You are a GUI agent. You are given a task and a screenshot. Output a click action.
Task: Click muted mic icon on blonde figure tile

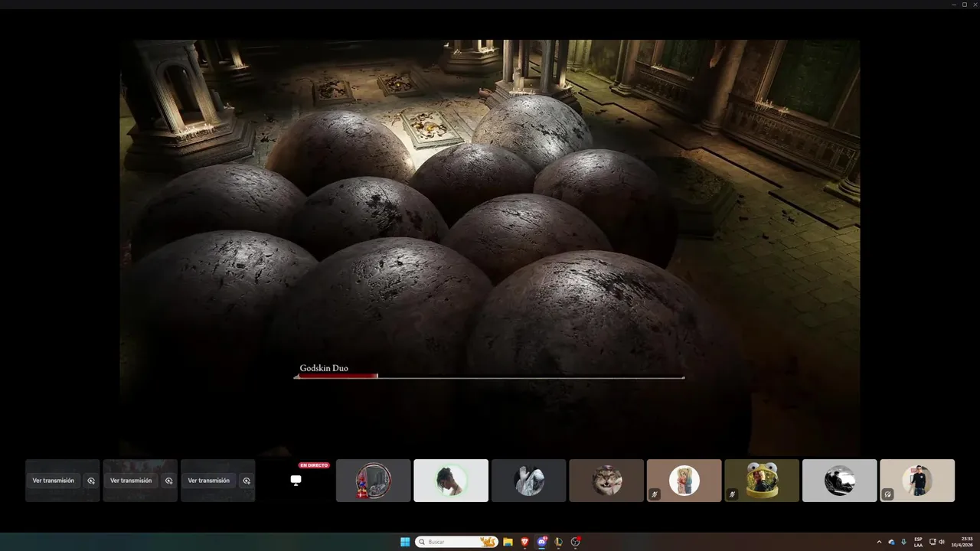click(x=655, y=494)
